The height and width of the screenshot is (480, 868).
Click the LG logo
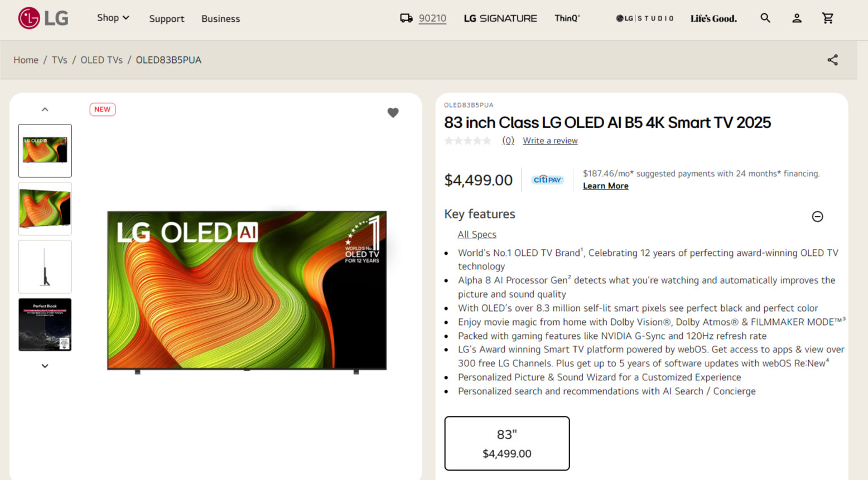(x=43, y=18)
